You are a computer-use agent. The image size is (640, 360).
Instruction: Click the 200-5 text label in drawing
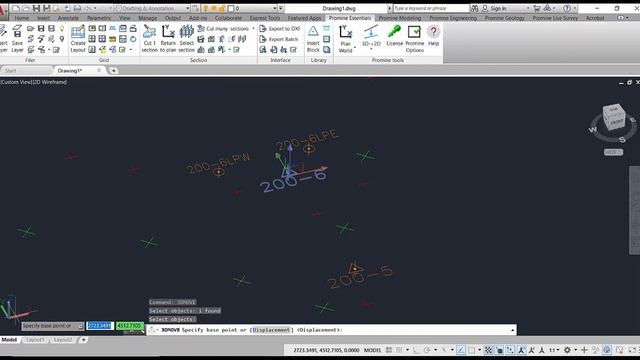(x=360, y=277)
